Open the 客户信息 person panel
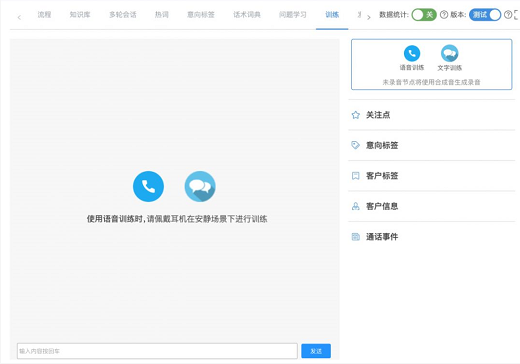Viewport: 520px width, 364px height. [431, 206]
